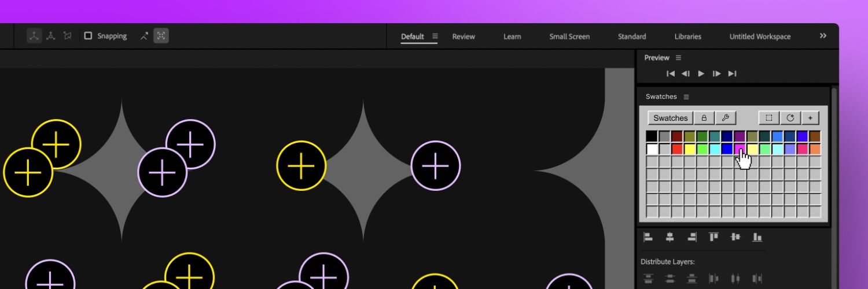Enable the Snapping checkbox

(88, 36)
